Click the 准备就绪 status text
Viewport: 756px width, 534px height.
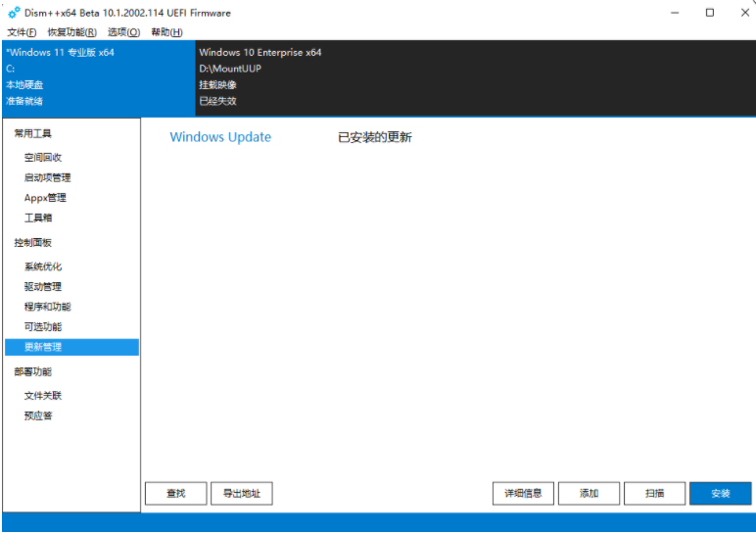tap(24, 101)
